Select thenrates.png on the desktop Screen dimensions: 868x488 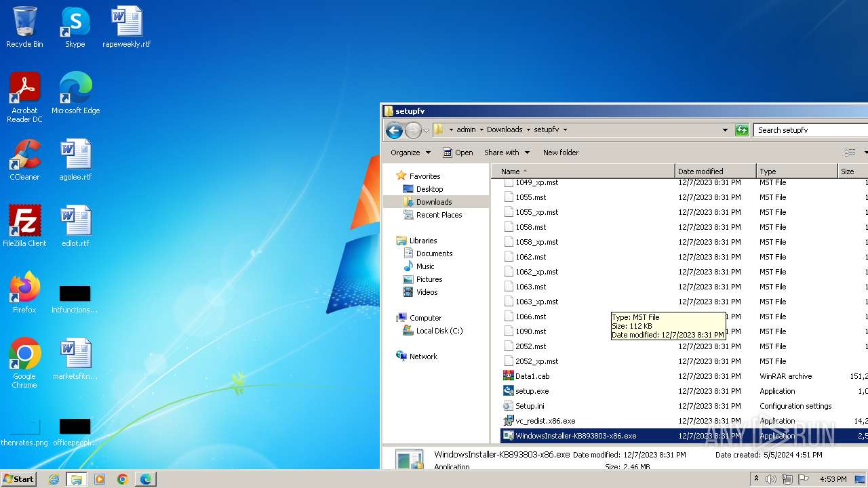(x=24, y=432)
